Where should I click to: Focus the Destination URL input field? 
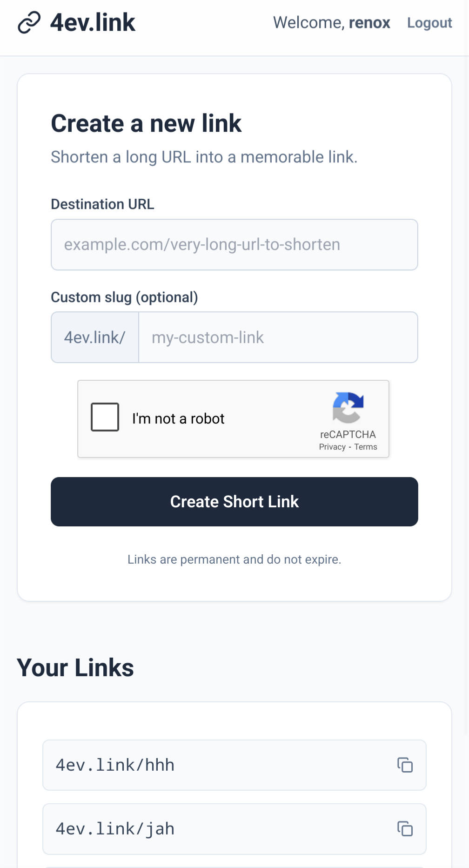click(x=234, y=245)
